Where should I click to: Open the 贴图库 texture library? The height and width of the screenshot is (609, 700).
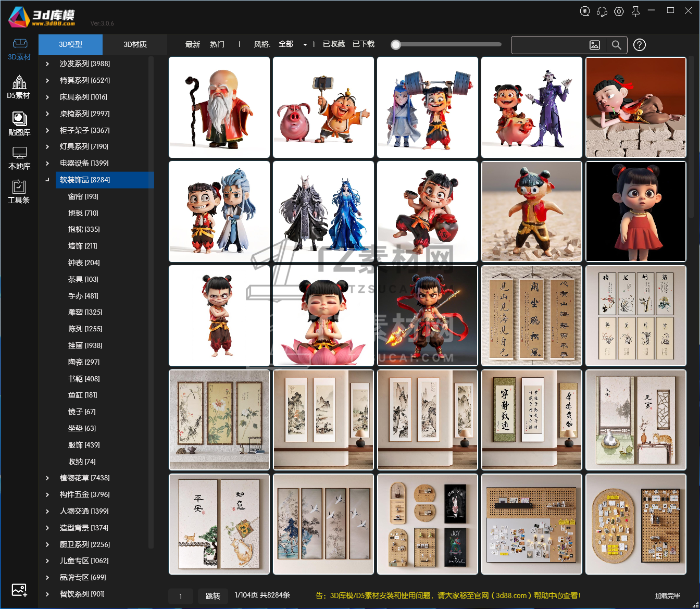pyautogui.click(x=19, y=123)
